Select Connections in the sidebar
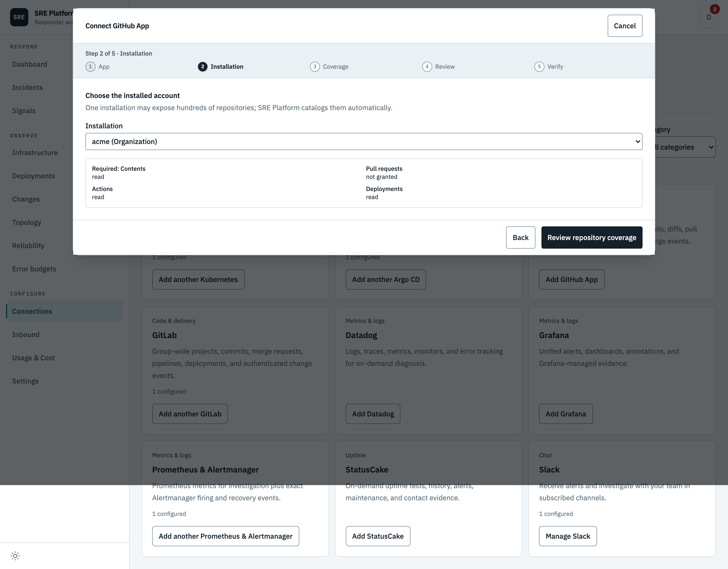Viewport: 728px width, 569px height. [x=64, y=312]
